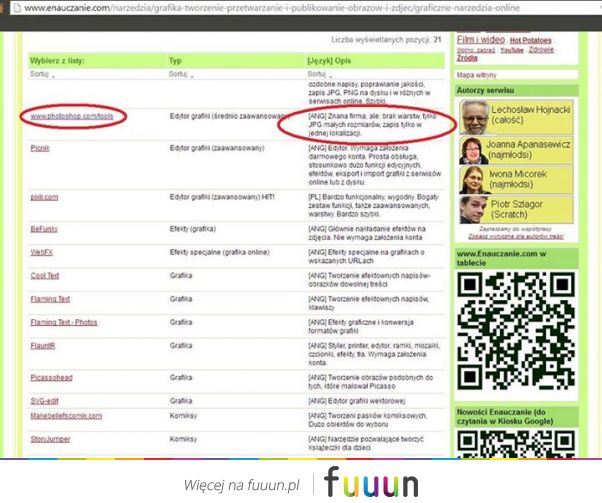Open Sortuj dropdown under Typ column
602x503 pixels.
pos(181,74)
